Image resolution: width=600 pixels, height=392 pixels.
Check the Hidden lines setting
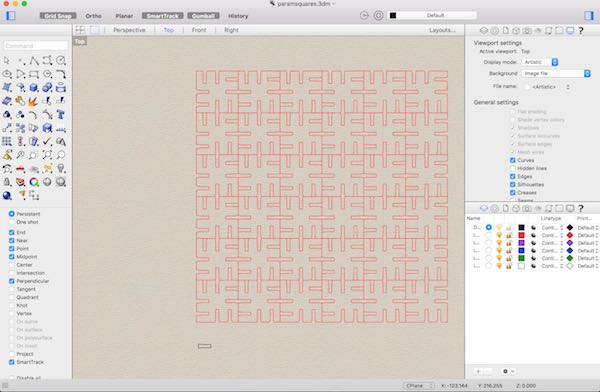coord(513,168)
